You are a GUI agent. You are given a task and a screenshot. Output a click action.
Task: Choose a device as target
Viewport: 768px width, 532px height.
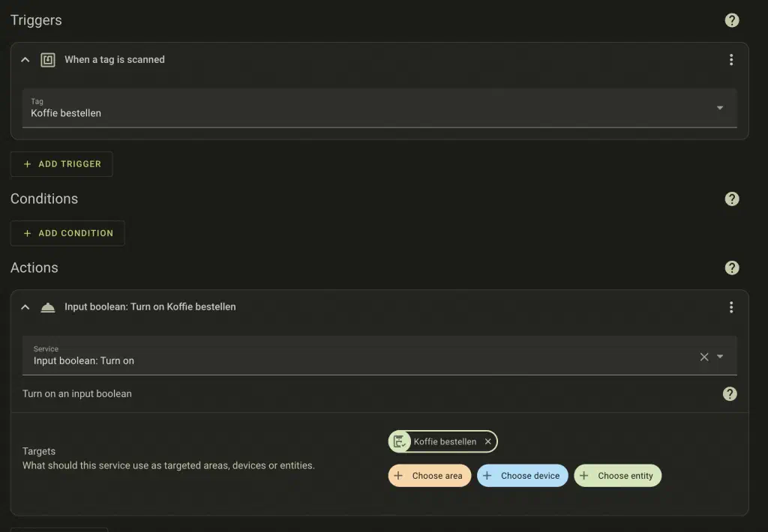click(522, 476)
